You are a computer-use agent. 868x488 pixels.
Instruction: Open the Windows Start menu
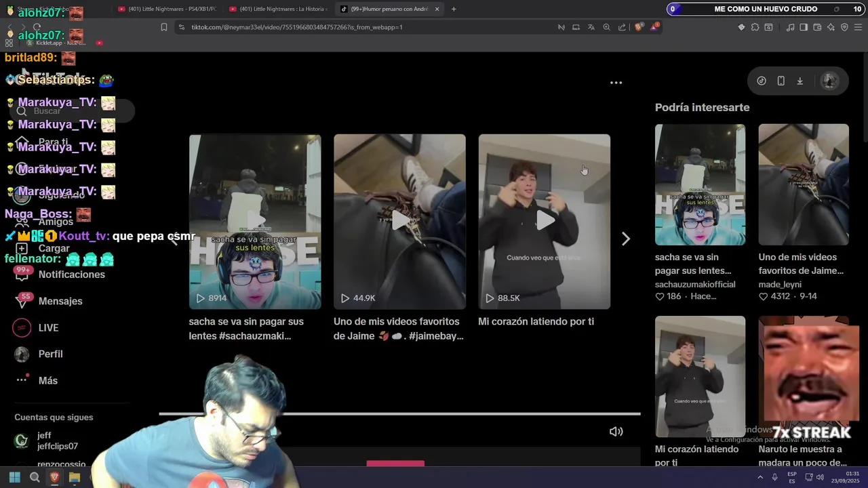click(14, 477)
